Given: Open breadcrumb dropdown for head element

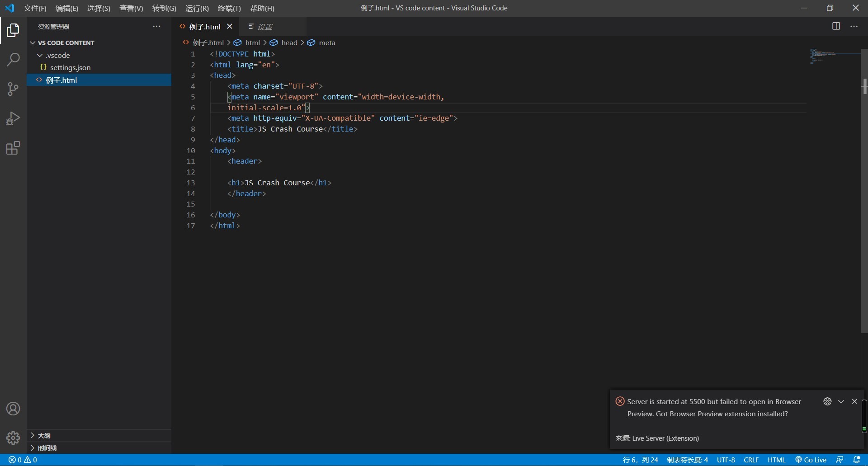Looking at the screenshot, I should tap(284, 42).
